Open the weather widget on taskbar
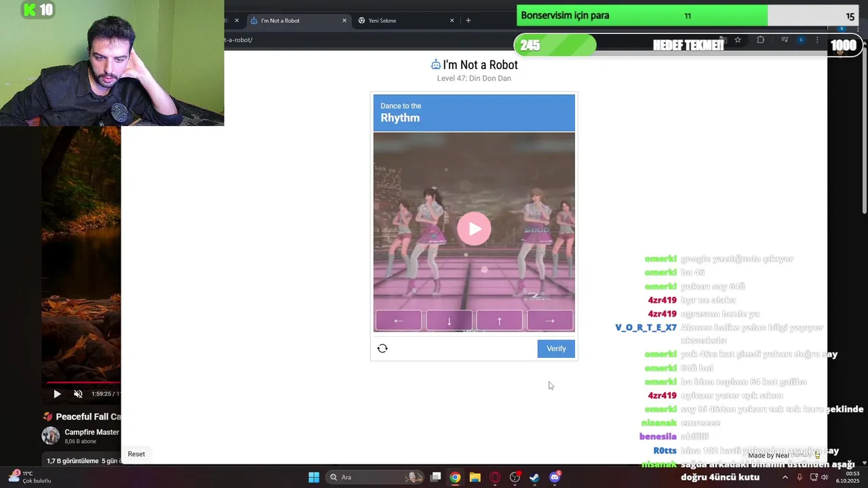 click(x=29, y=477)
